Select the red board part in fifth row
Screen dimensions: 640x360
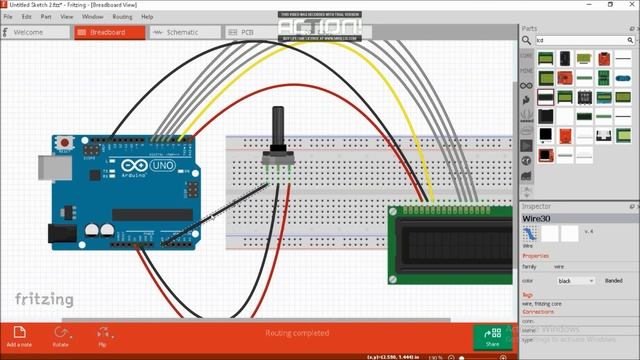(x=565, y=136)
